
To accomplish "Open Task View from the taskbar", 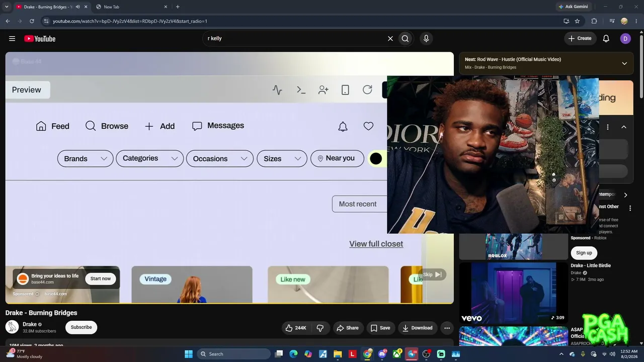I will point(279,354).
